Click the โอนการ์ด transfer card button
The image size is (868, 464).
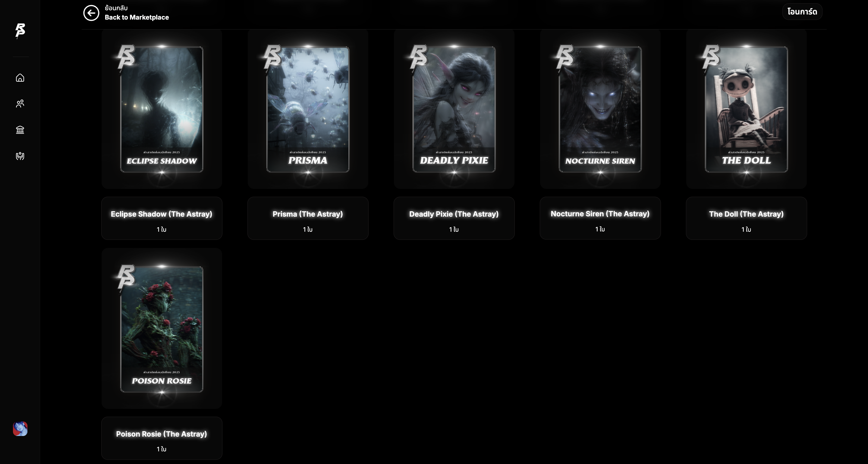(x=802, y=12)
